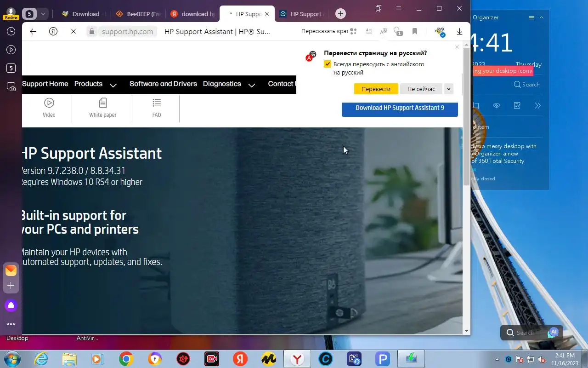The width and height of the screenshot is (588, 368).
Task: Expand the Diagnostics menu chevron
Action: 251,85
